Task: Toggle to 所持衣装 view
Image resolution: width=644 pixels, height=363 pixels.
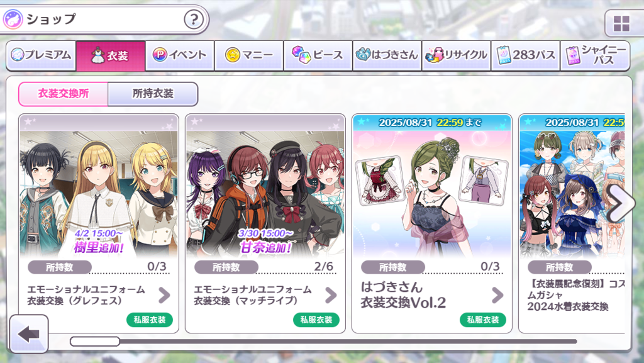Action: click(x=153, y=94)
